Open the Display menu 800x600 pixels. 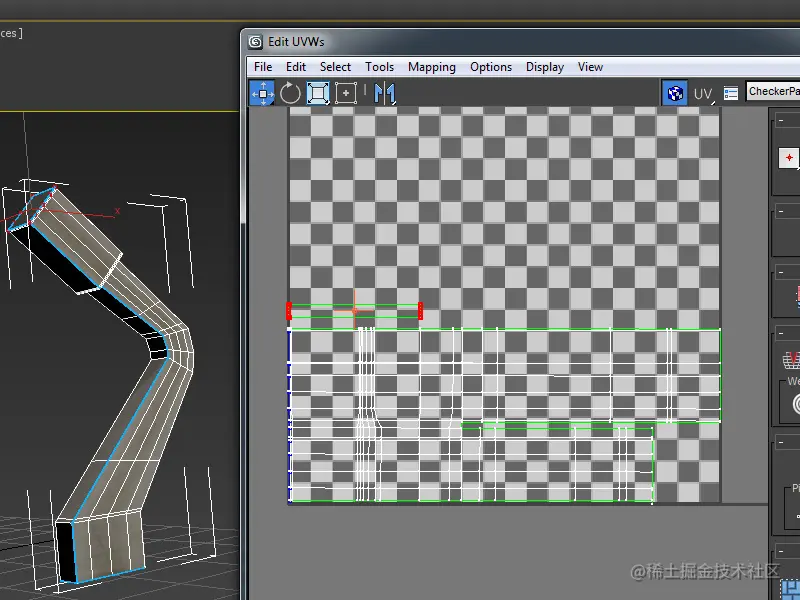pos(545,67)
